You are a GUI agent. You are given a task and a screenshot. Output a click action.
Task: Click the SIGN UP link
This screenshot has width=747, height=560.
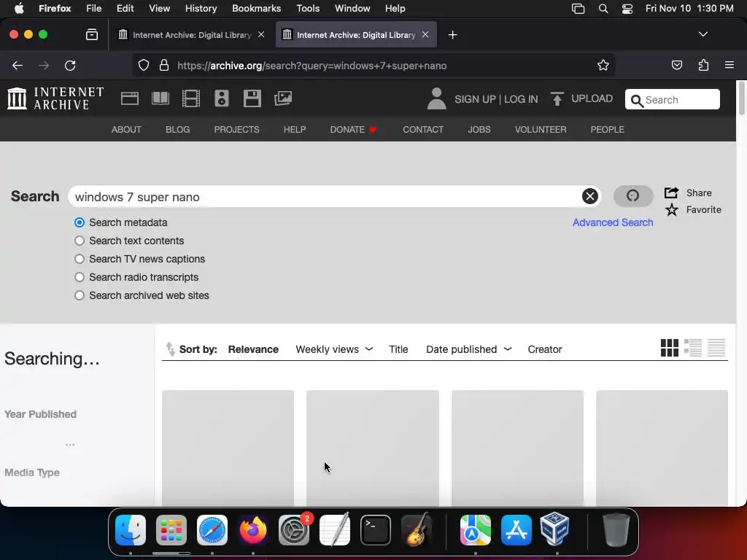(475, 99)
